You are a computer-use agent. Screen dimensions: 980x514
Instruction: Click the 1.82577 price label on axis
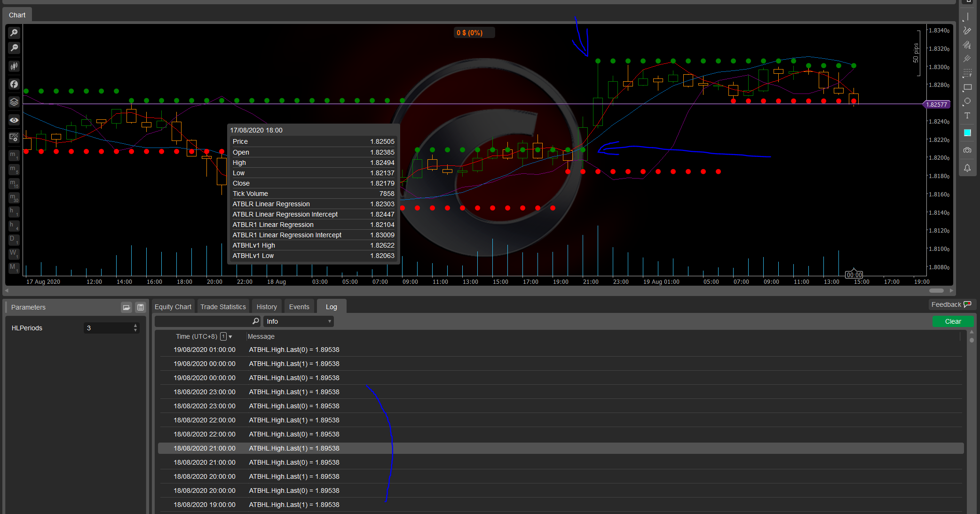[x=937, y=105]
